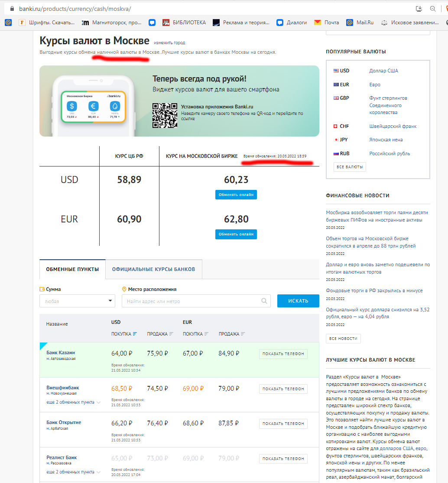
Task: Open Банк Казани link
Action: tap(61, 352)
